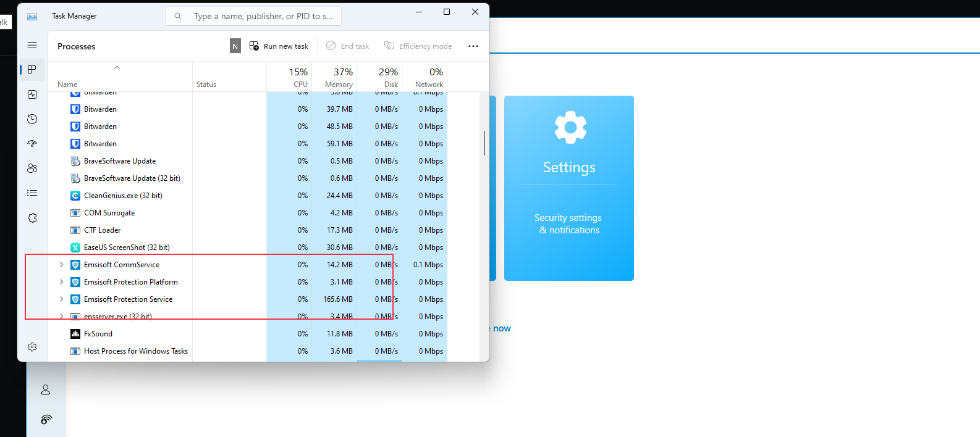
Task: Click the COM Surrogate process icon
Action: (75, 213)
